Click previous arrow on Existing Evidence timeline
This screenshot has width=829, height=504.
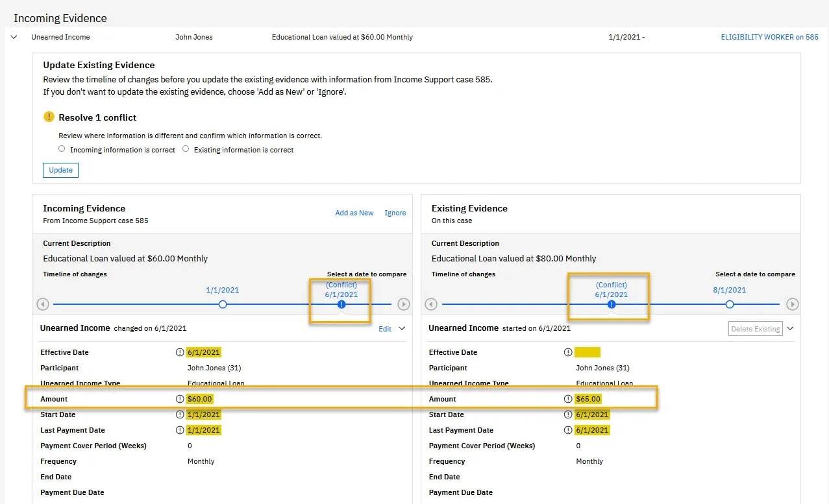point(430,304)
